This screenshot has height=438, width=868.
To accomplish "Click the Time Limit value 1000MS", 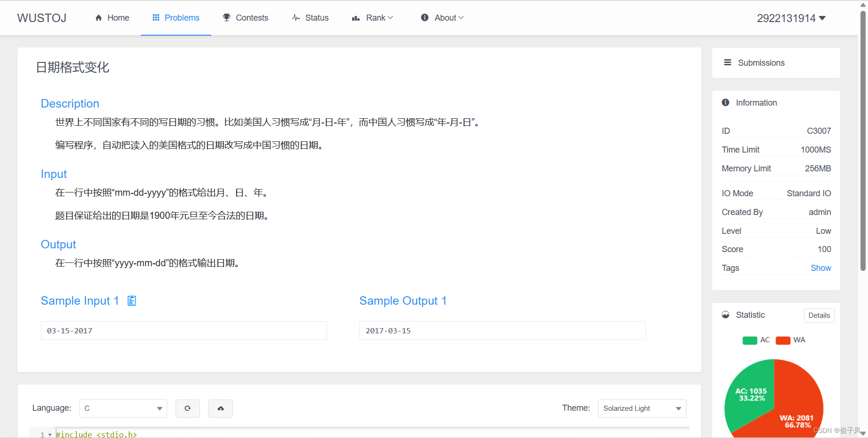I will [x=816, y=150].
